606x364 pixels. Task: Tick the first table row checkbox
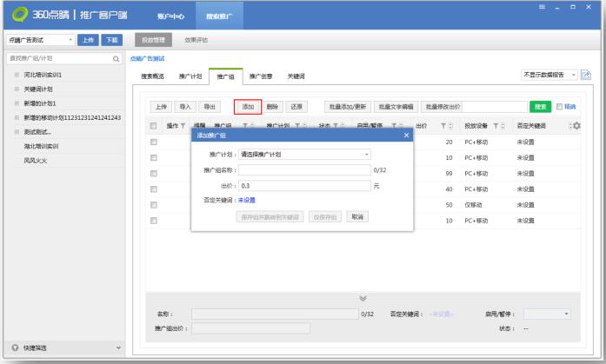click(x=153, y=142)
